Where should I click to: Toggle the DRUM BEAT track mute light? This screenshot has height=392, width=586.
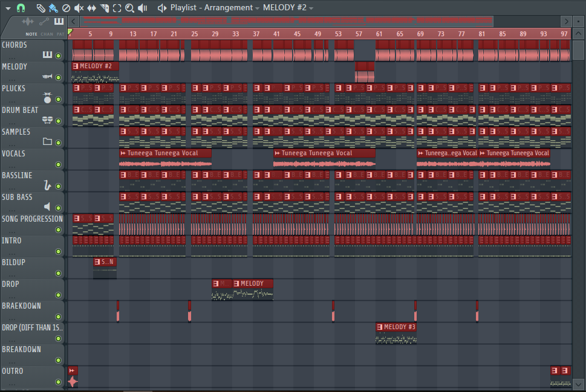pos(59,121)
